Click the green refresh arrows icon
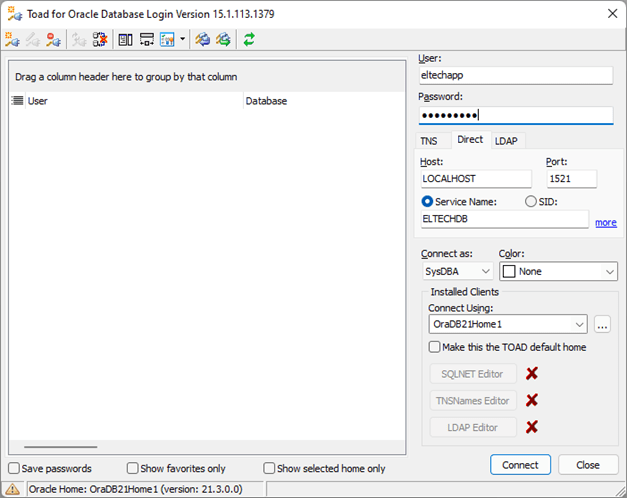This screenshot has height=498, width=627. pyautogui.click(x=249, y=40)
